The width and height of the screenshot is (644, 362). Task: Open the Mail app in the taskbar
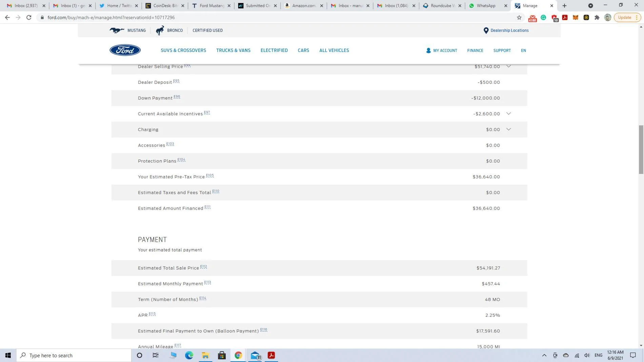click(255, 355)
